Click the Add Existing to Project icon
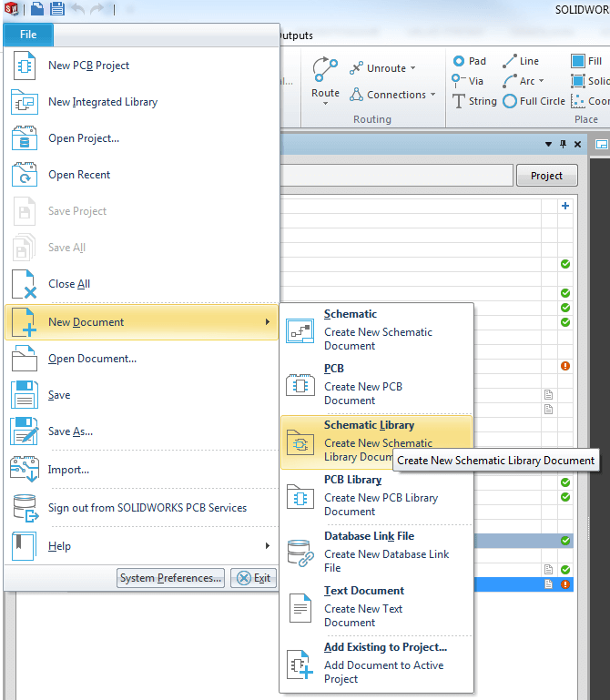 pos(300,664)
